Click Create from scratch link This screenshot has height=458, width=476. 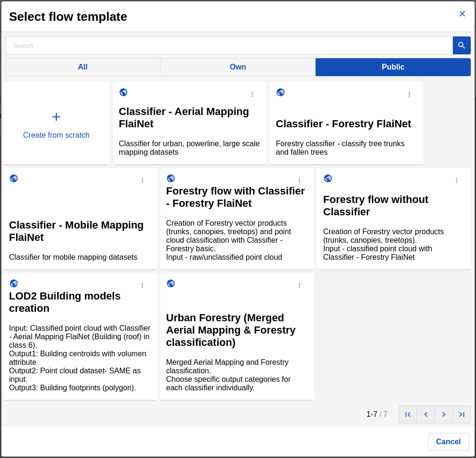click(x=56, y=135)
